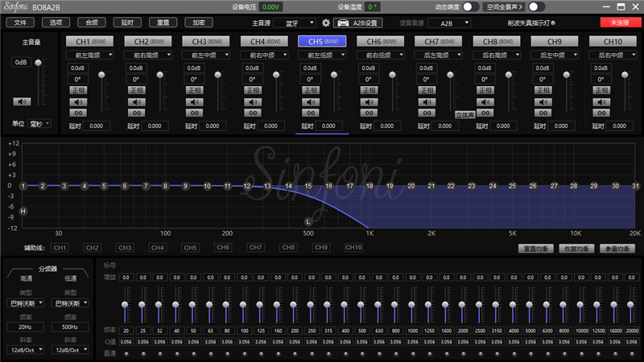
Task: Click the 1000 Hz EQ band slider
Action: [411, 306]
